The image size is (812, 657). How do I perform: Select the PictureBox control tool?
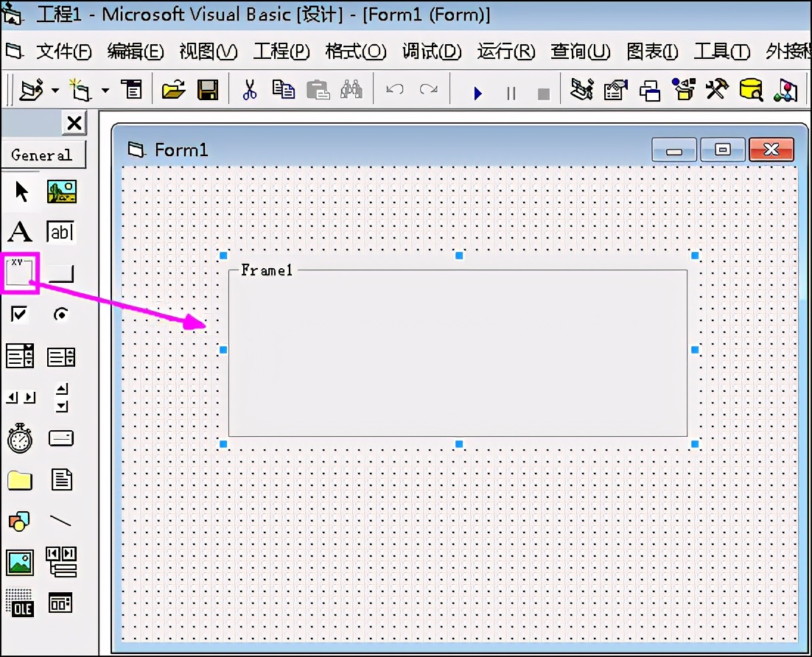click(x=62, y=192)
